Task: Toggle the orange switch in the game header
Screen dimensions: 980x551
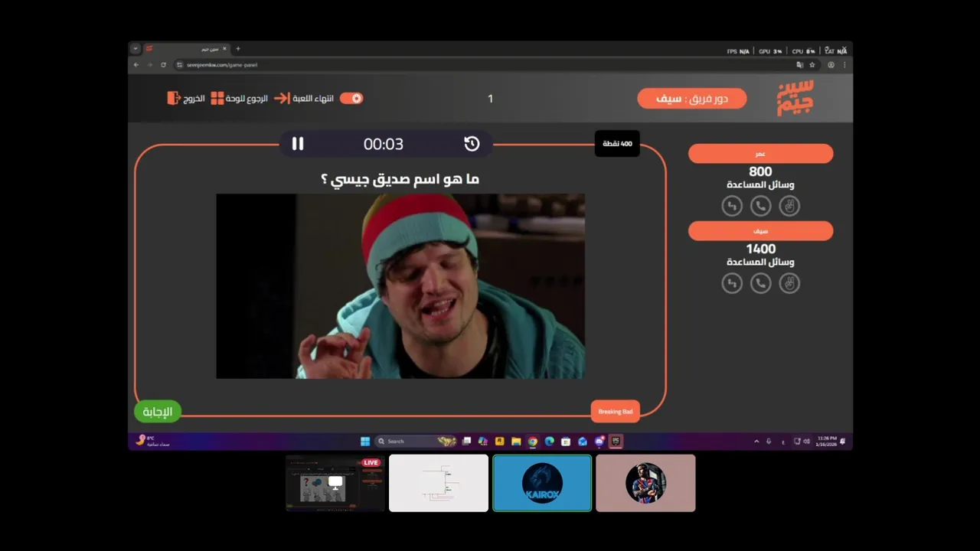Action: click(x=351, y=98)
